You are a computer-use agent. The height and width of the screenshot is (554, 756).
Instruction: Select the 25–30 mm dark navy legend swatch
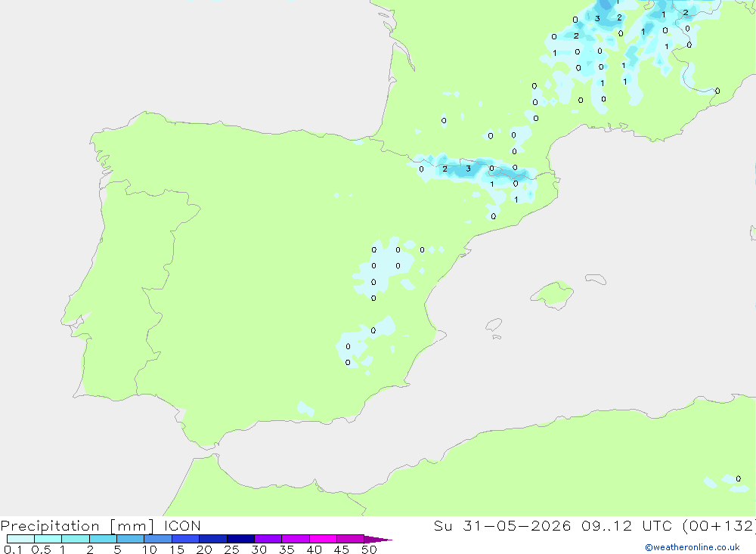coord(240,539)
